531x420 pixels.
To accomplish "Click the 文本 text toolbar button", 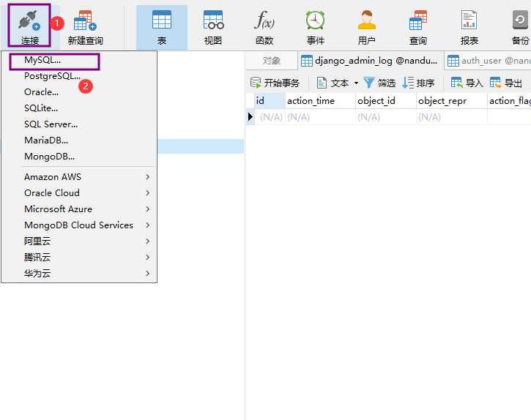I will pos(333,83).
